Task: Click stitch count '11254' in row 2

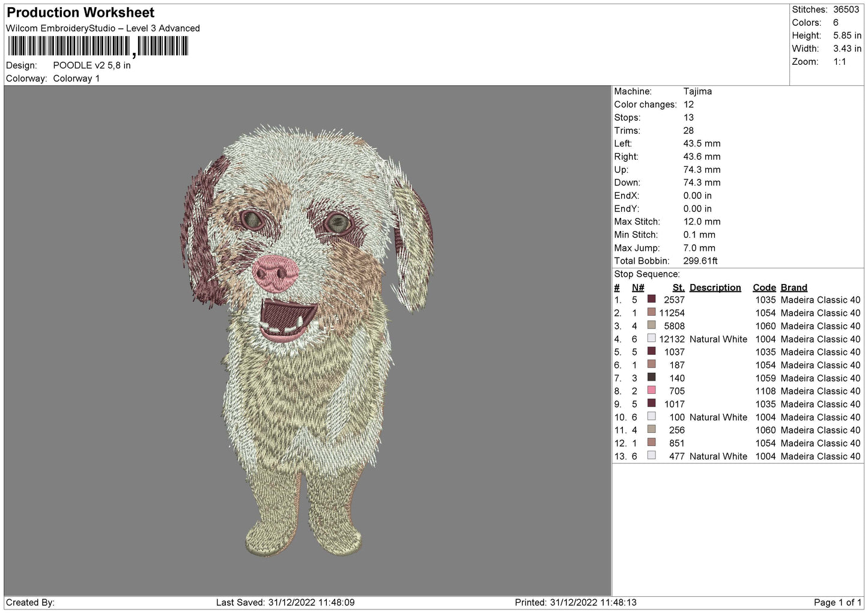Action: click(672, 313)
